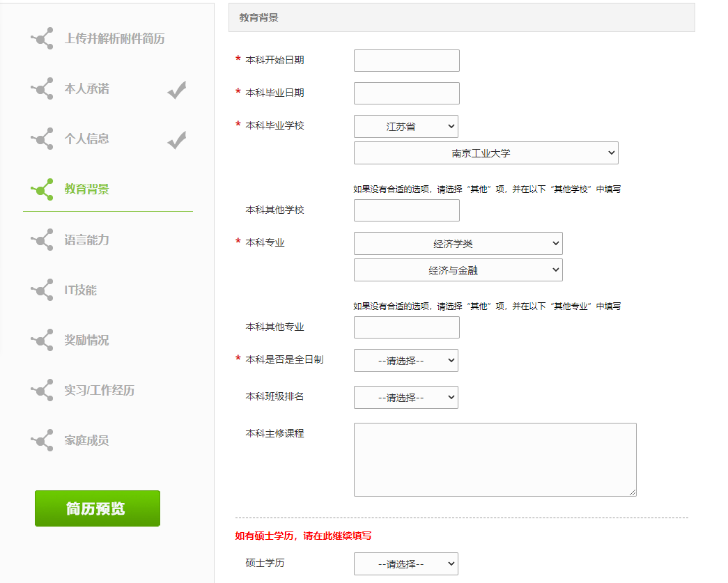Click the node icon next to IT技能

point(42,290)
